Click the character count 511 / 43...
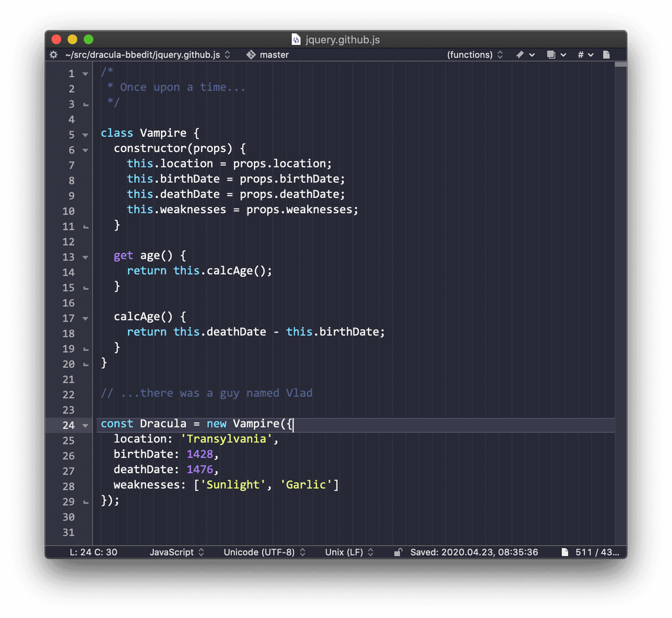 pos(598,552)
